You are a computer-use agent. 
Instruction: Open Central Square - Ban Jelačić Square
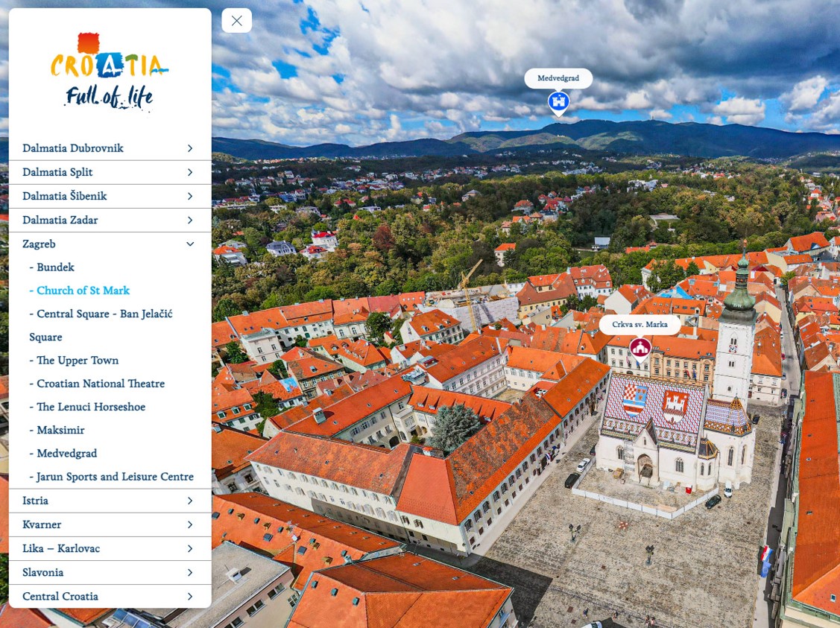(x=101, y=326)
